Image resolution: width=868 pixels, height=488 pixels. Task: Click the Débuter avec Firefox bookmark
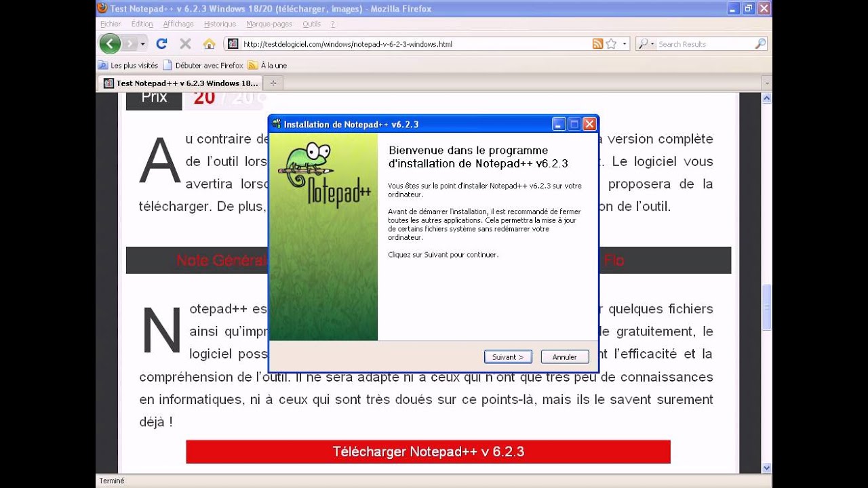203,65
